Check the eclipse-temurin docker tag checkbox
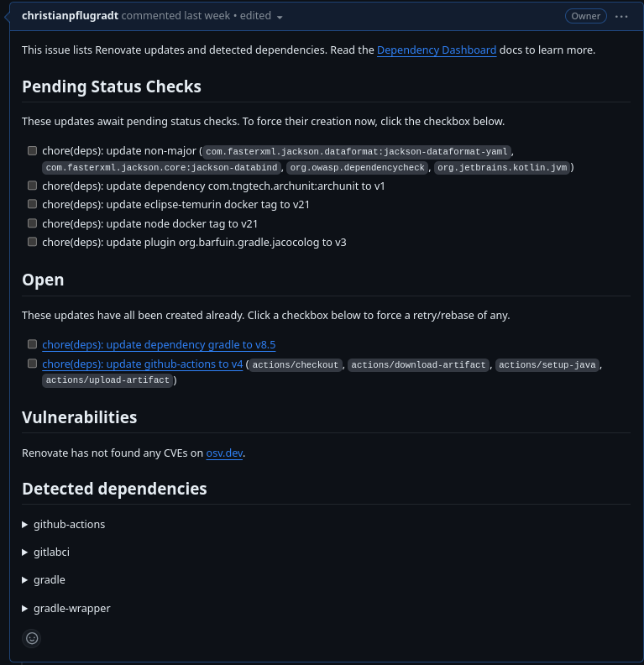644x665 pixels. pyautogui.click(x=32, y=204)
